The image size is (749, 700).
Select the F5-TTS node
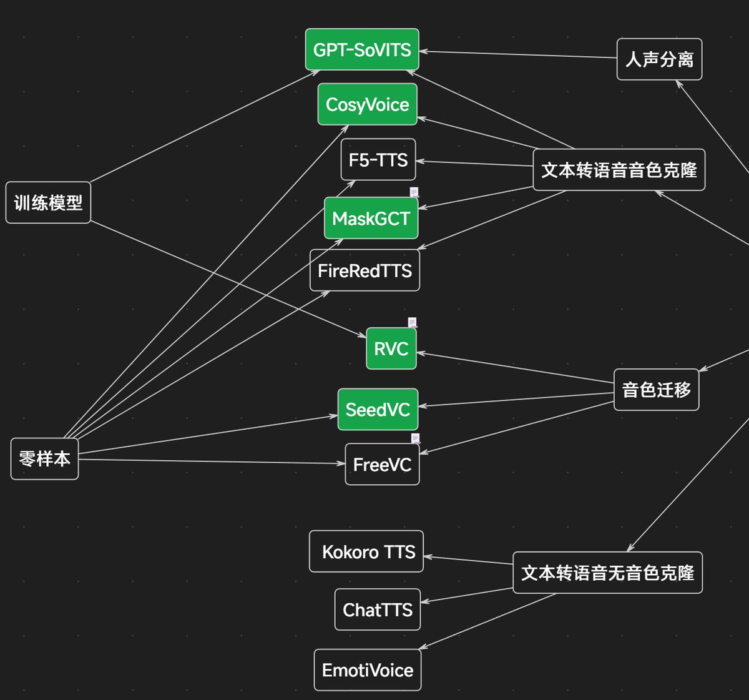pyautogui.click(x=378, y=160)
